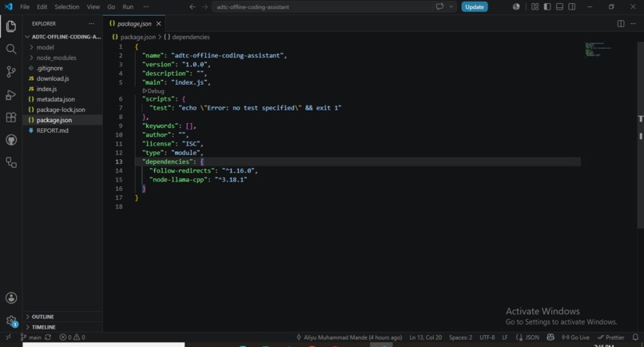
Task: Open the Edit menu
Action: 42,7
